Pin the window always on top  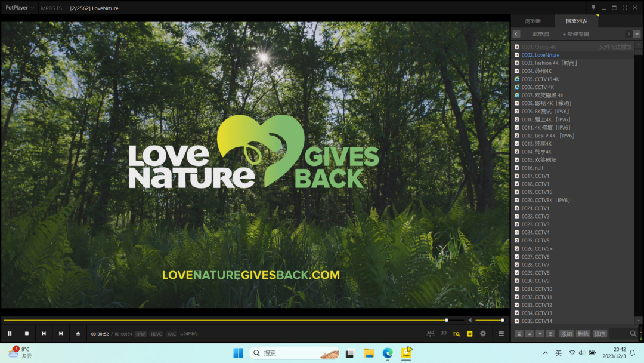coord(593,8)
